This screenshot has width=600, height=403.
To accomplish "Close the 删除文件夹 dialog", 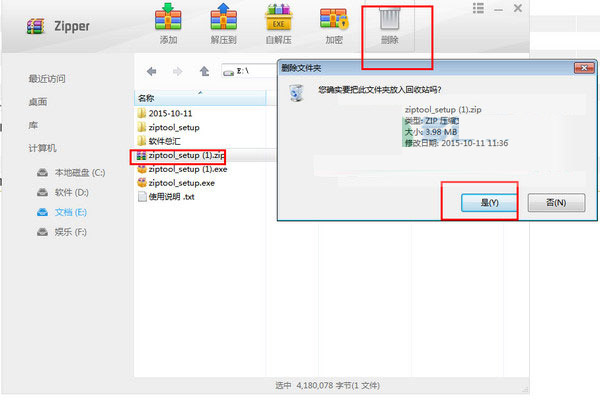I will click(x=584, y=68).
